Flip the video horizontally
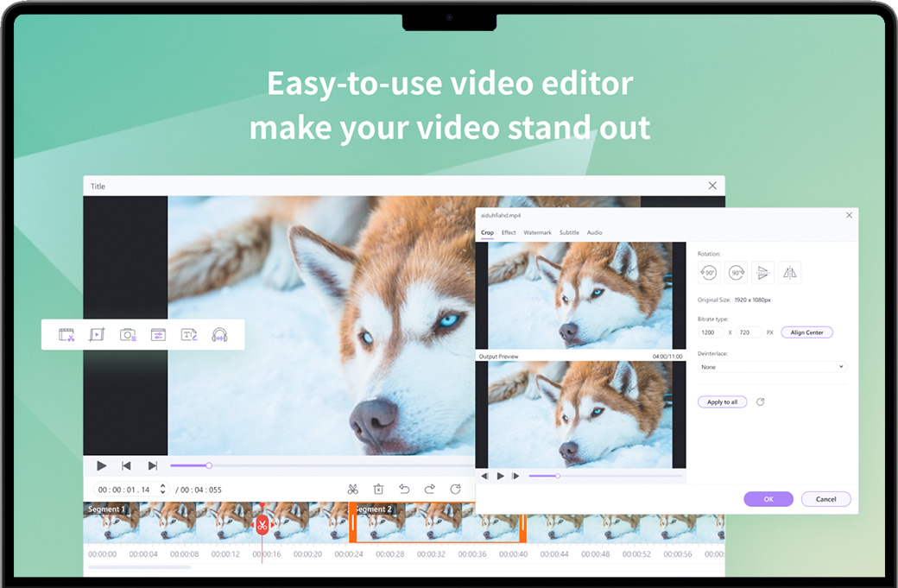 click(789, 273)
